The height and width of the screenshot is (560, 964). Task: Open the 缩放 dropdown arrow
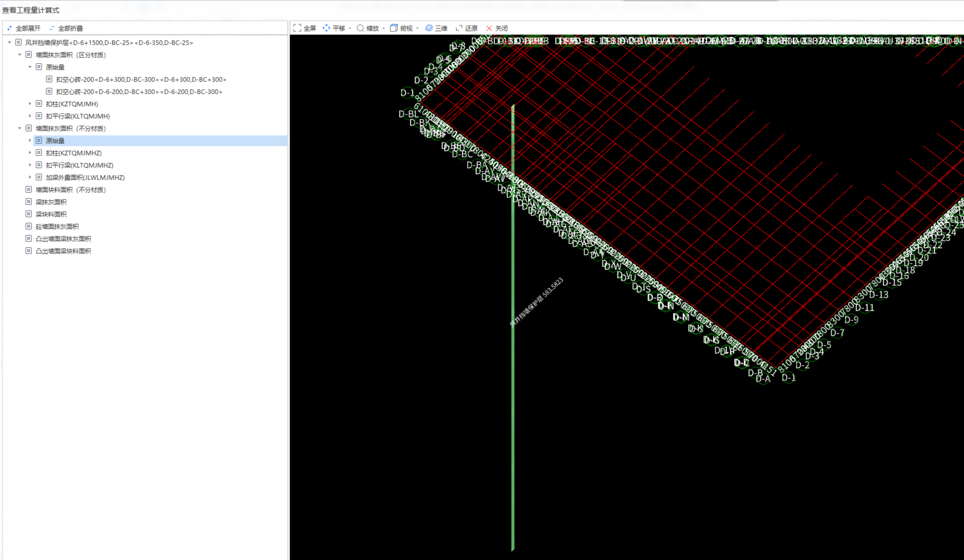(384, 28)
